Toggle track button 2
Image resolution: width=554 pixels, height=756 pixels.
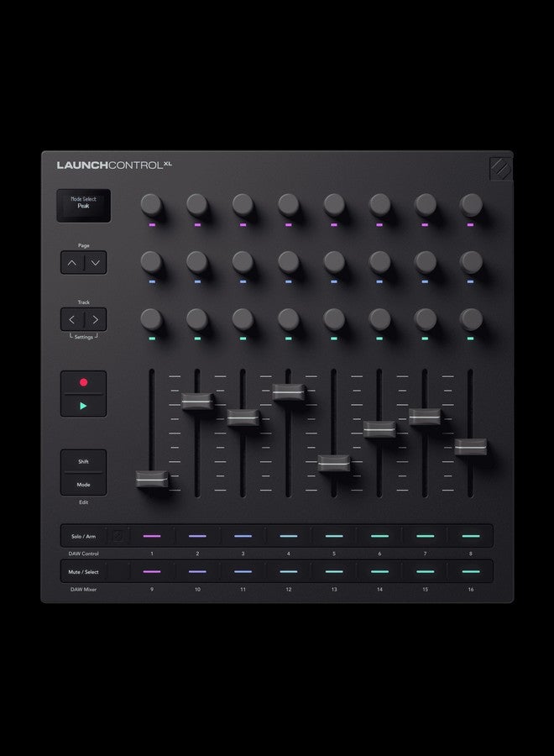(x=197, y=536)
